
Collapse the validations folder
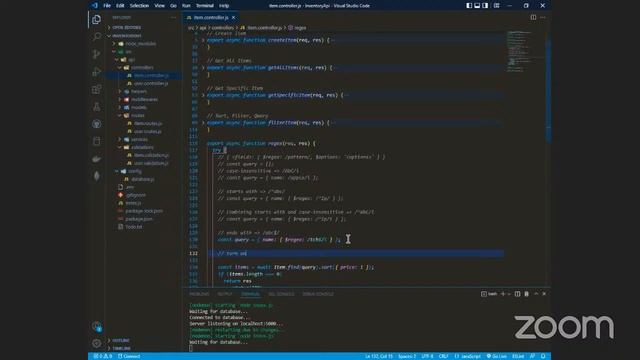tap(142, 147)
